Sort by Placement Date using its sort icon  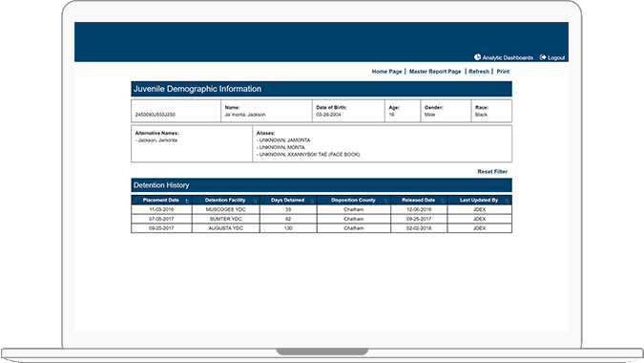pyautogui.click(x=187, y=201)
